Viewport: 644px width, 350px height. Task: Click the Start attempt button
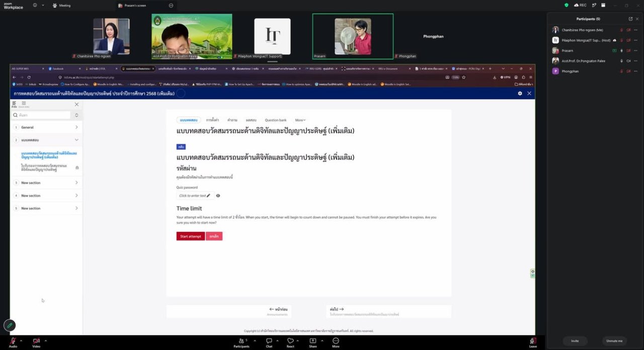pyautogui.click(x=191, y=236)
